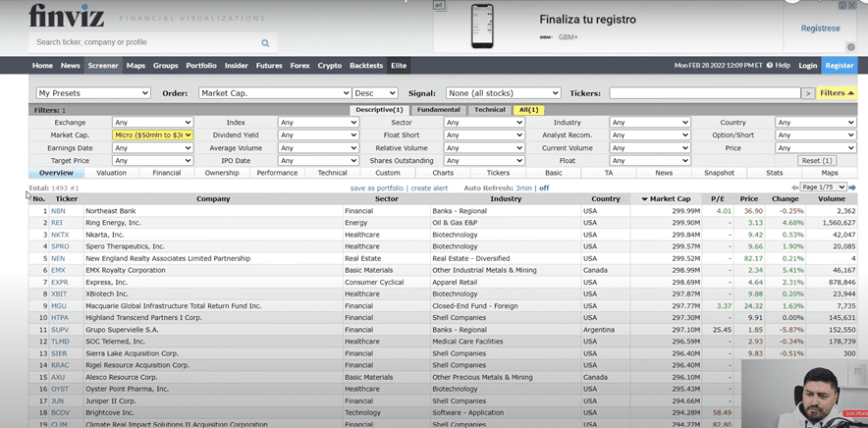Viewport: 868px width, 428px height.
Task: Turn auto refresh off
Action: [x=543, y=187]
